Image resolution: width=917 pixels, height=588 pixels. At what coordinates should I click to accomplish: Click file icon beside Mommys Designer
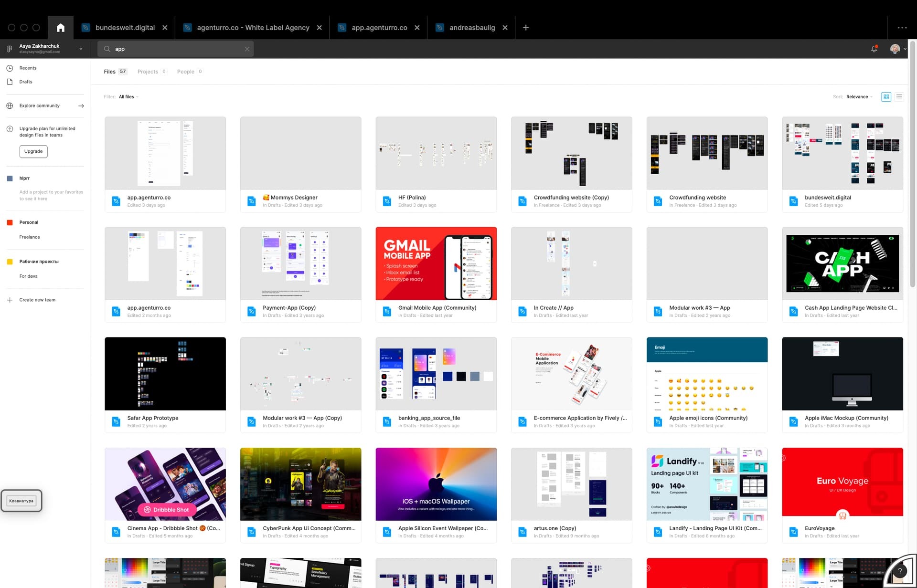(x=251, y=201)
